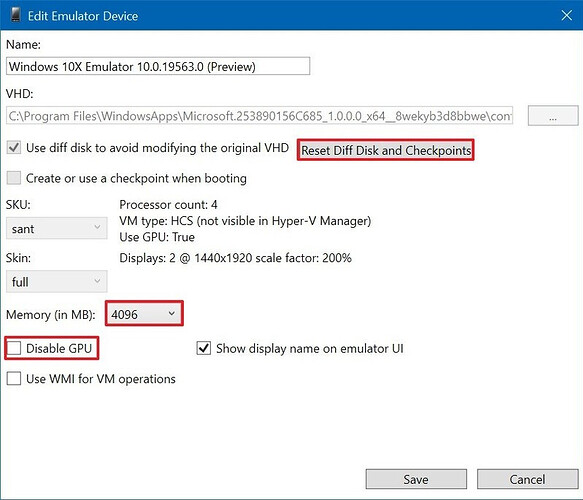This screenshot has width=583, height=500.
Task: Close the Edit Emulator Device dialog
Action: pyautogui.click(x=567, y=15)
